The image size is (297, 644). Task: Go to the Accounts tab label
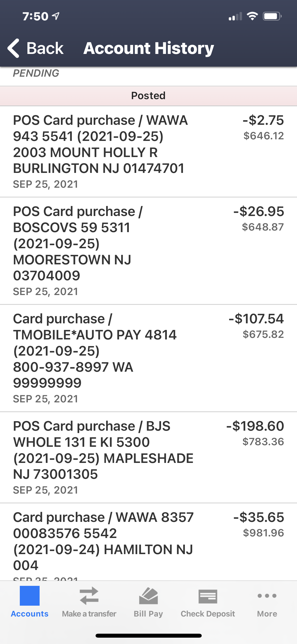(30, 614)
